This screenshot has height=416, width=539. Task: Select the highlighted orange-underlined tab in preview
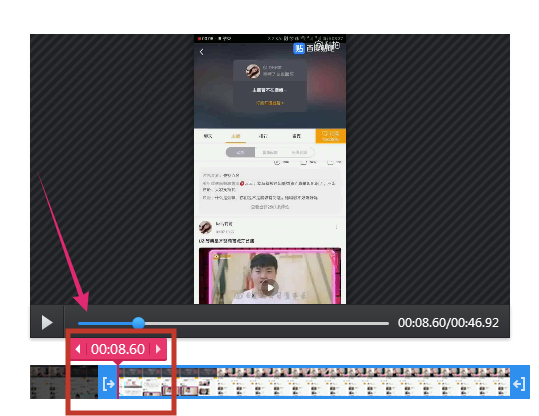point(236,136)
